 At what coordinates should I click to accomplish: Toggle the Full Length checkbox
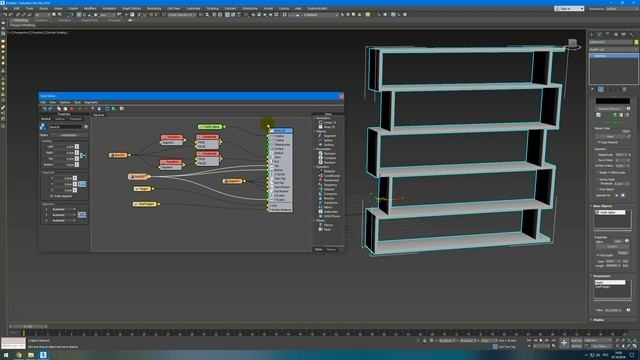pyautogui.click(x=598, y=255)
